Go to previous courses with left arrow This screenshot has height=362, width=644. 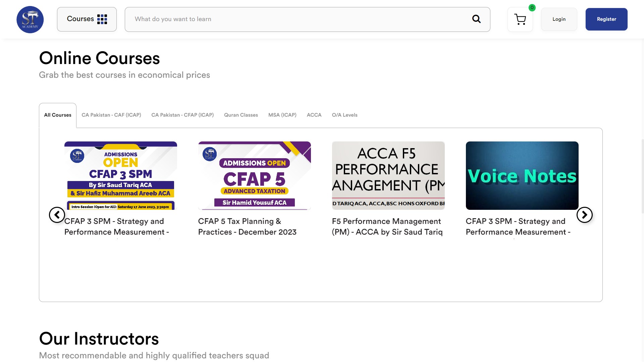click(x=57, y=215)
